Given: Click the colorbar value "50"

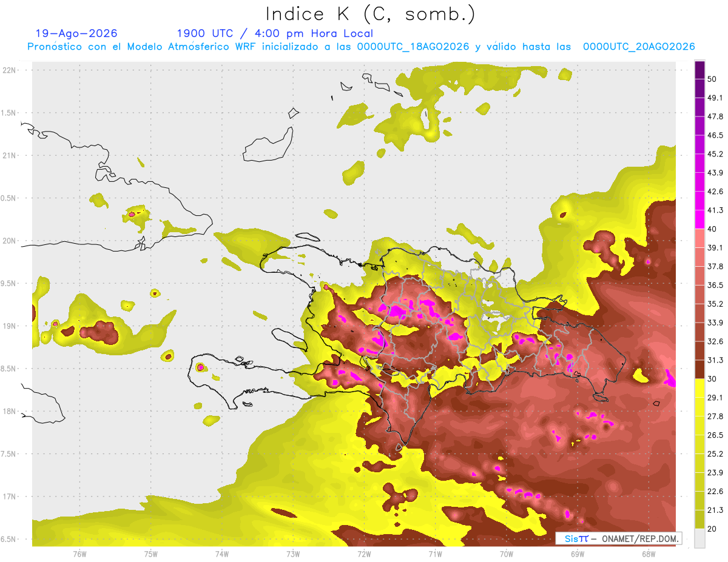Looking at the screenshot, I should pos(712,79).
